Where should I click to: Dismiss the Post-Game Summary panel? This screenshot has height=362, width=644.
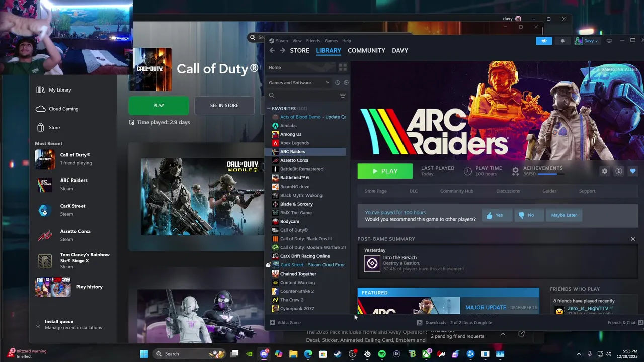(x=633, y=239)
